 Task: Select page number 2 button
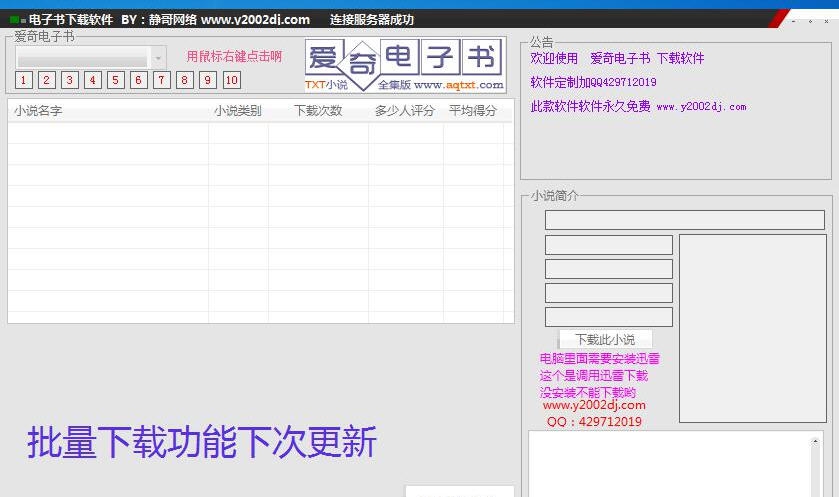click(47, 80)
